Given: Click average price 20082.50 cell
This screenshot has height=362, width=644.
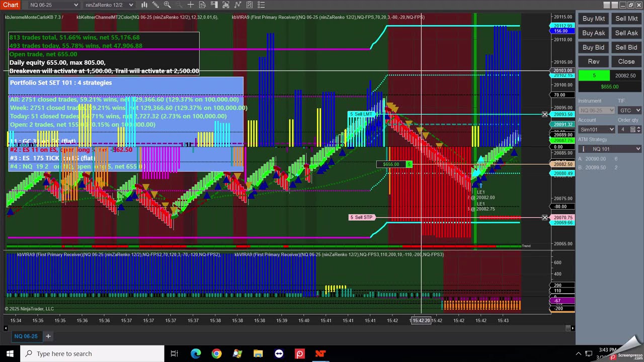Looking at the screenshot, I should click(x=625, y=75).
